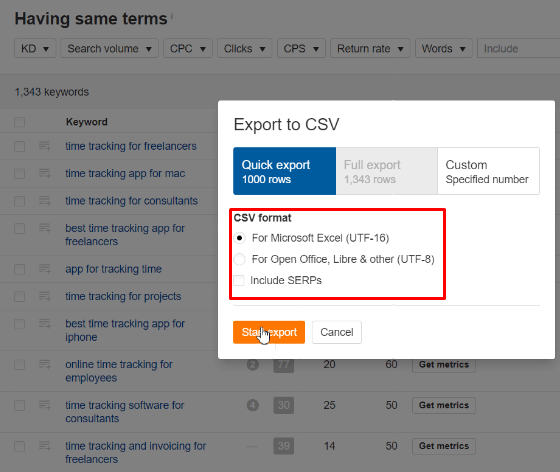The width and height of the screenshot is (560, 472).
Task: Click the Include keyword input field
Action: 519,48
